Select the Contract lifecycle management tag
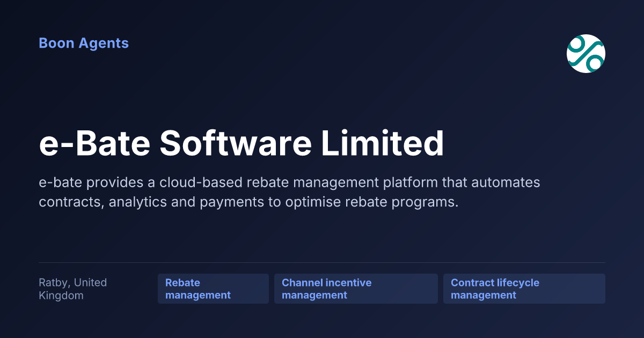This screenshot has height=338, width=644. (x=524, y=289)
